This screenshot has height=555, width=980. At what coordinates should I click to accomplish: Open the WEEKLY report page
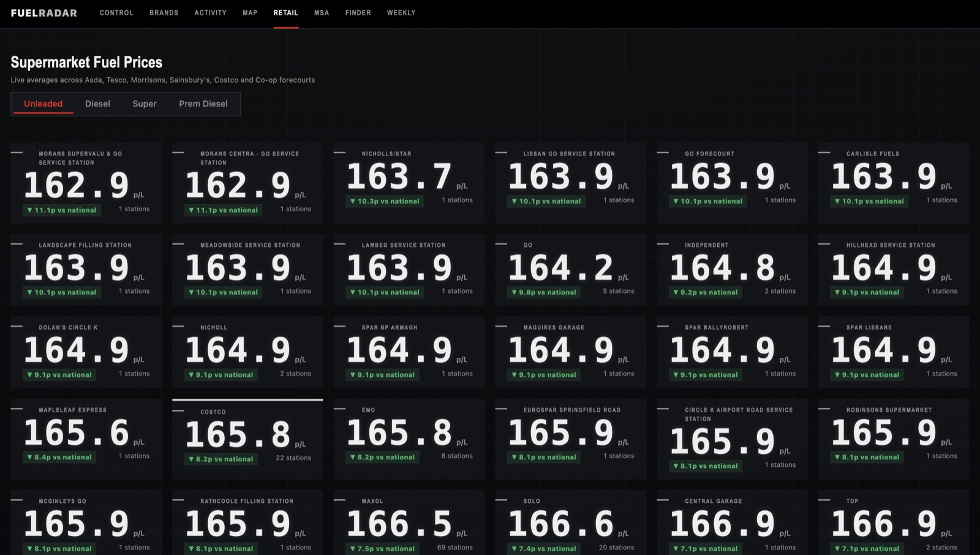[x=401, y=13]
